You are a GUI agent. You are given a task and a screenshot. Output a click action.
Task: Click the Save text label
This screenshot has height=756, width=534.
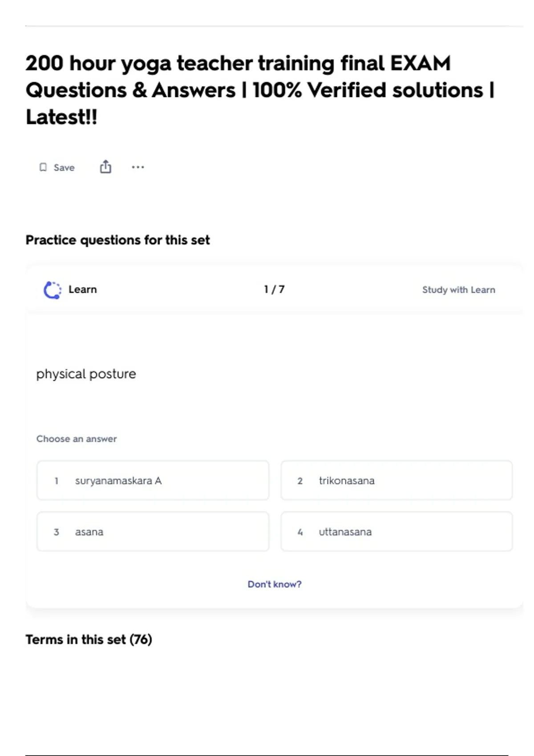64,168
